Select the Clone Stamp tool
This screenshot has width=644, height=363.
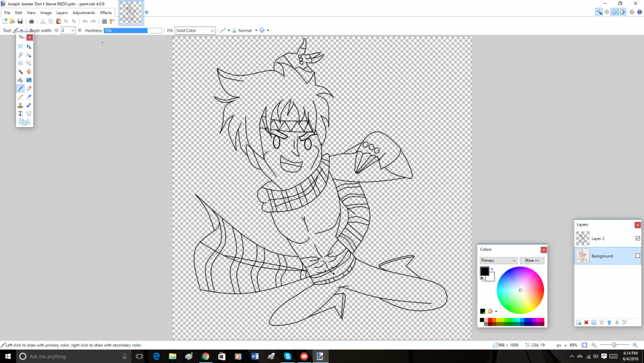tap(20, 105)
